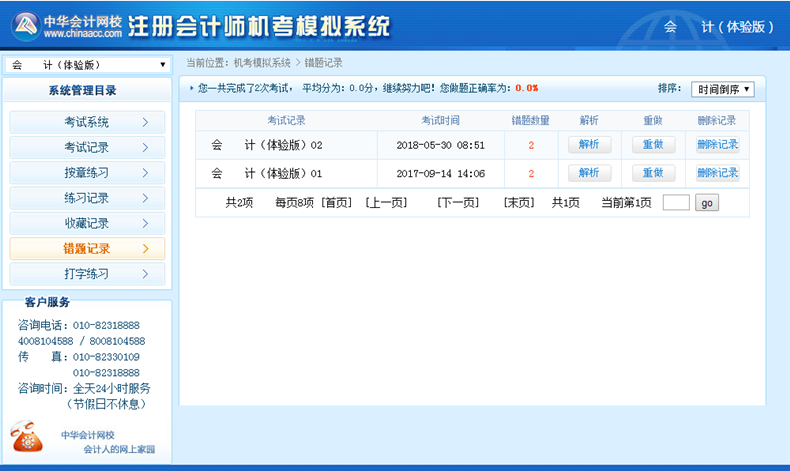Open 收藏记录 menu item

tap(86, 223)
